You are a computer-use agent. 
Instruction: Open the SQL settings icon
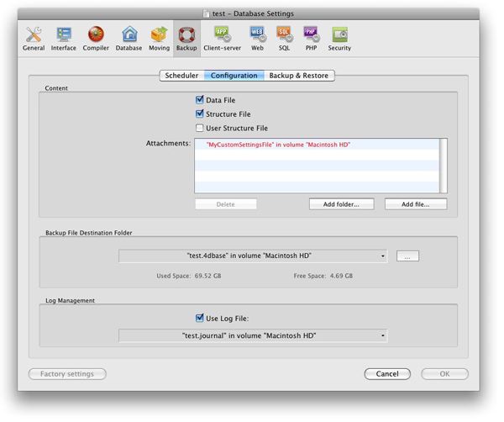pyautogui.click(x=284, y=36)
